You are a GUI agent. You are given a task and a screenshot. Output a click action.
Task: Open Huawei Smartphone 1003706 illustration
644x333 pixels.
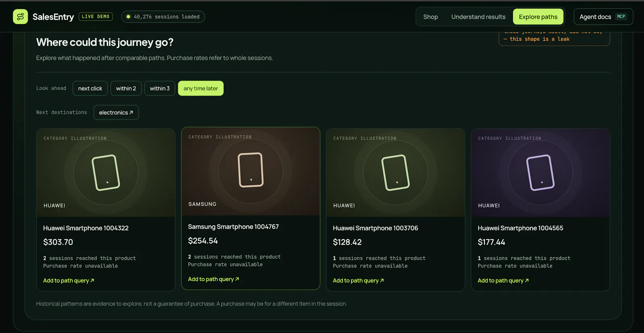point(395,173)
